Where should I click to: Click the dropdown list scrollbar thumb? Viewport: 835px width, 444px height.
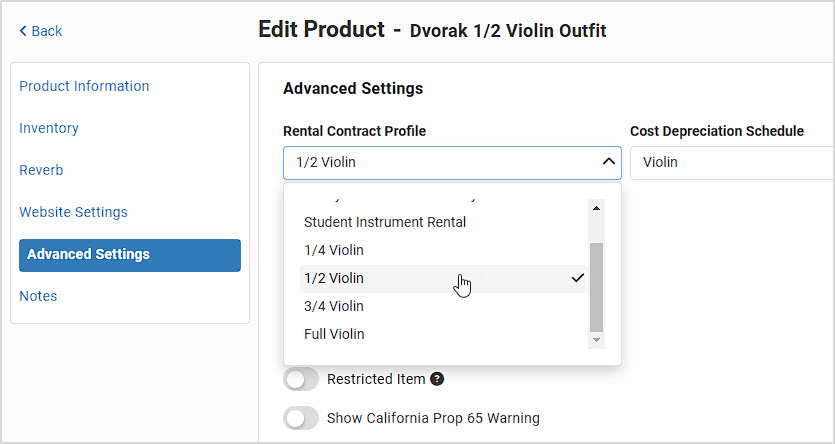point(596,287)
